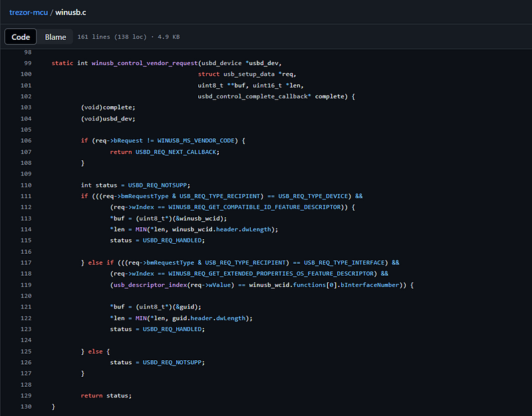Click the winusb_control_vendor_request function name
Image resolution: width=532 pixels, height=416 pixels.
(144, 63)
